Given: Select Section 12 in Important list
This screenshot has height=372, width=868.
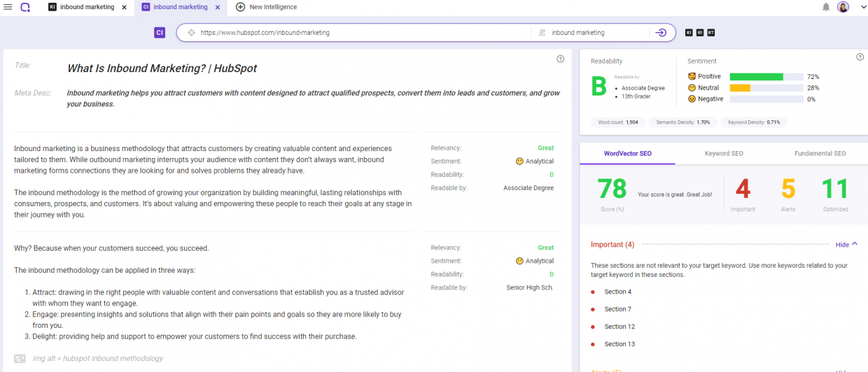Looking at the screenshot, I should (619, 327).
